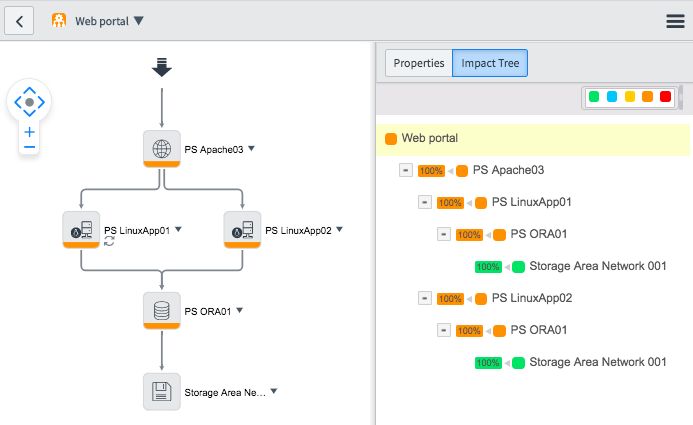Select the PS LinuxApp01 server node
This screenshot has height=425, width=693.
pyautogui.click(x=81, y=230)
